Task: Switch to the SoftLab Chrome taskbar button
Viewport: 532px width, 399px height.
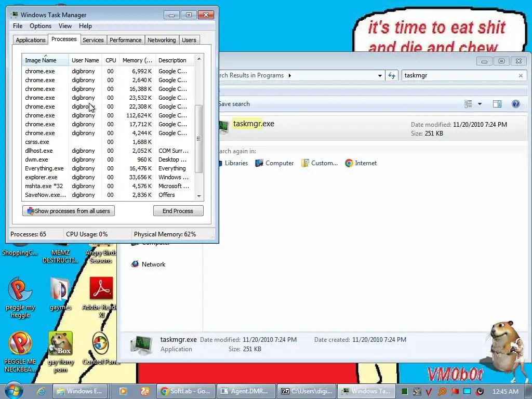Action: coord(185,391)
